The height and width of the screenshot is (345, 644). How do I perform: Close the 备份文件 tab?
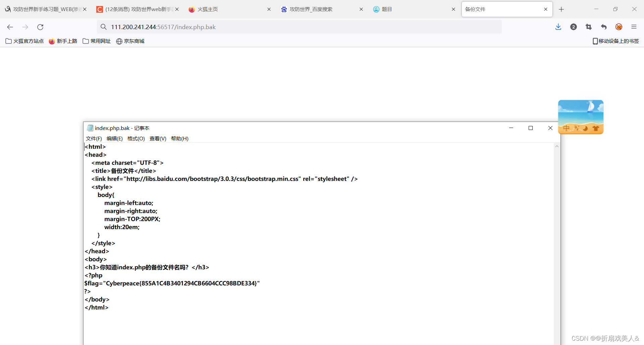546,9
